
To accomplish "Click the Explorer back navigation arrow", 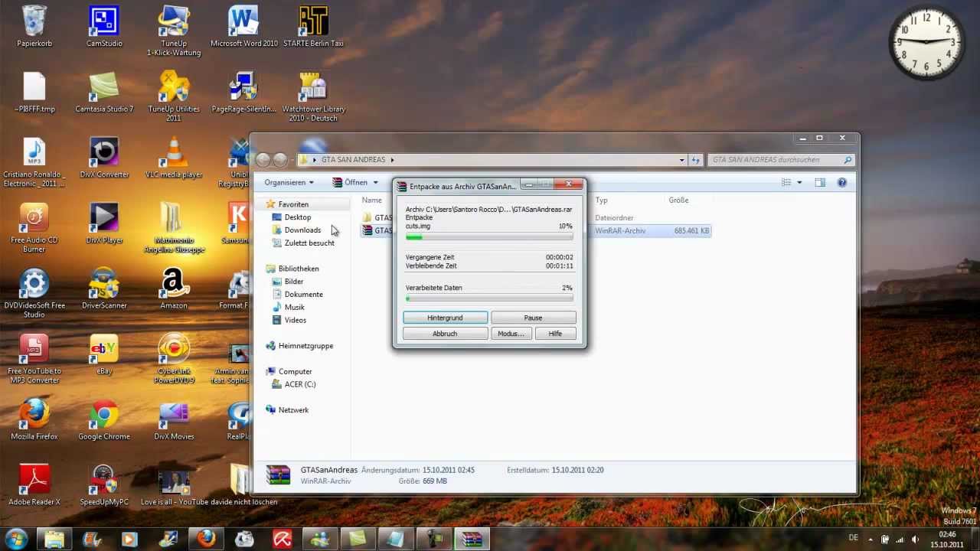I will pyautogui.click(x=263, y=160).
